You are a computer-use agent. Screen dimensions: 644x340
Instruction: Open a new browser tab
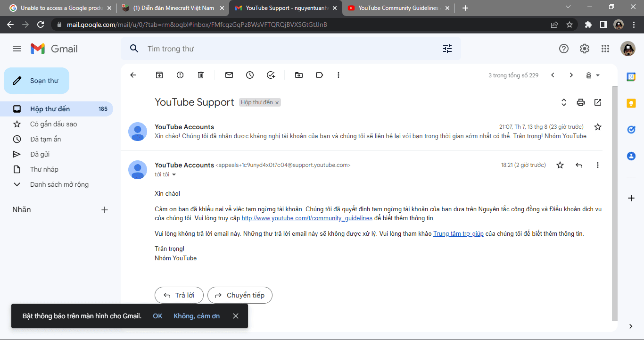pyautogui.click(x=465, y=8)
